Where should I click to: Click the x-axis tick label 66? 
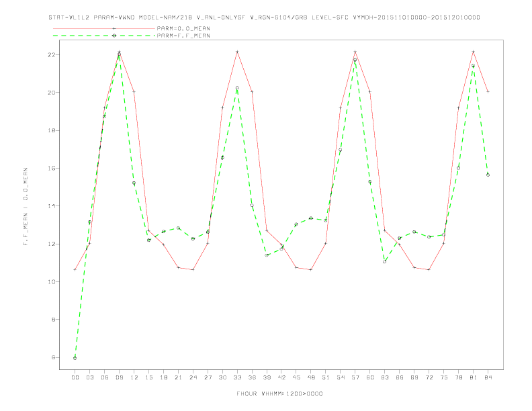(400, 377)
